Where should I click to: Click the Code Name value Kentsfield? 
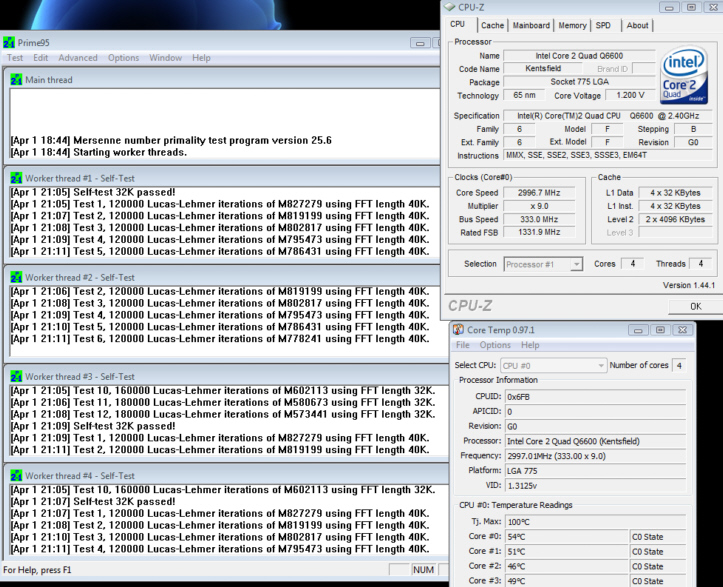click(543, 69)
